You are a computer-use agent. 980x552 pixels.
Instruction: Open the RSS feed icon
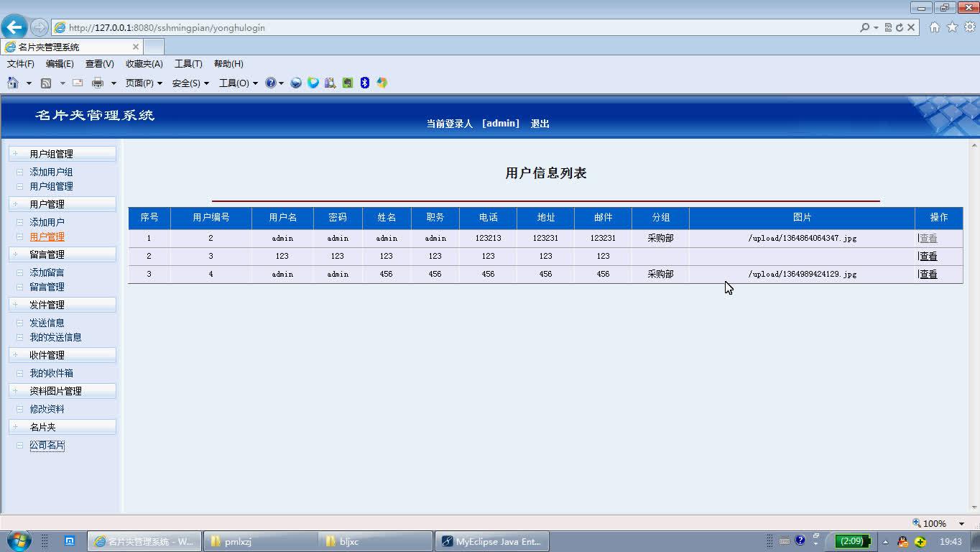click(45, 83)
